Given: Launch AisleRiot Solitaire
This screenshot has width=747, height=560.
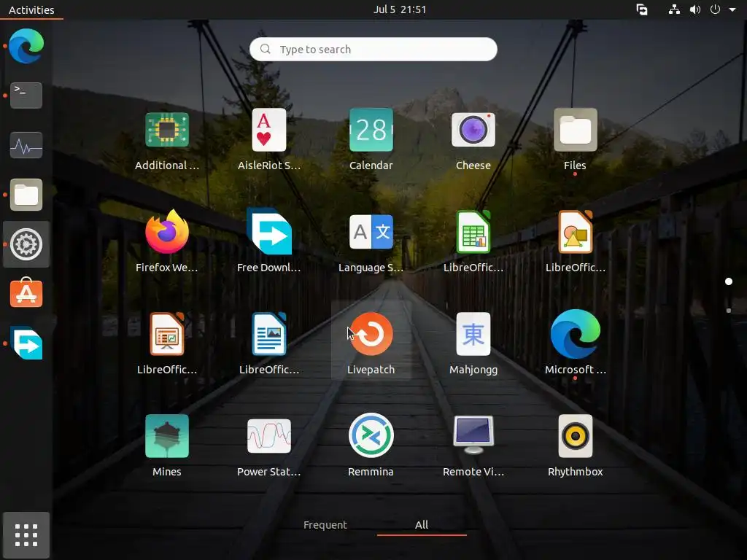Looking at the screenshot, I should tap(269, 130).
